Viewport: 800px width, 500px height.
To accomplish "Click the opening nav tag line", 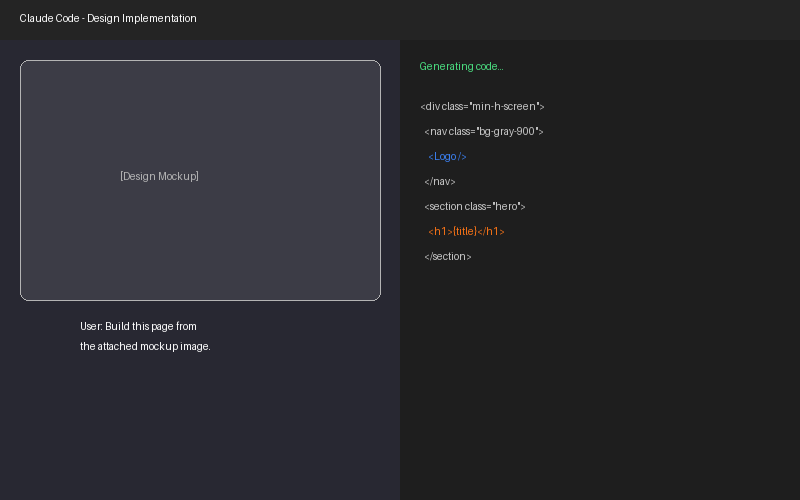I will 483,132.
